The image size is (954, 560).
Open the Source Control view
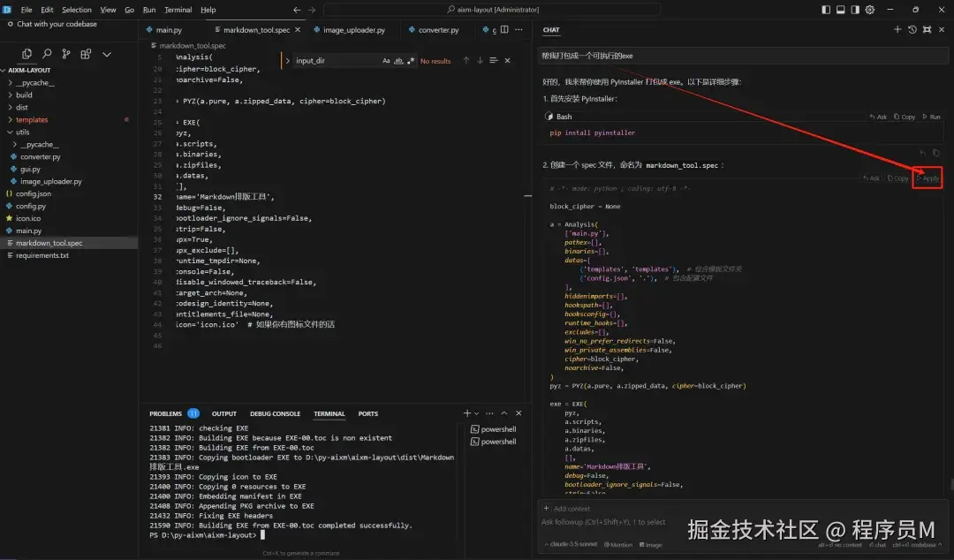pos(66,54)
